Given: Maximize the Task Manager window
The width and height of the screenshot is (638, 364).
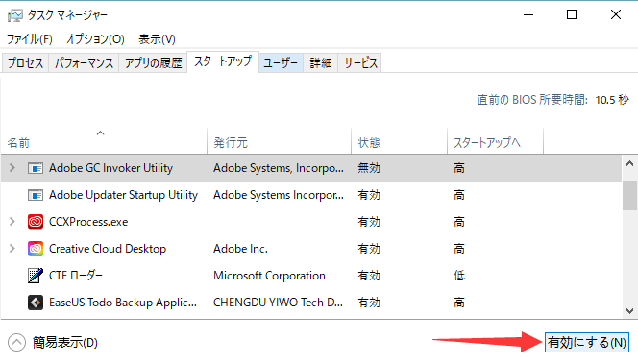Looking at the screenshot, I should pyautogui.click(x=572, y=15).
